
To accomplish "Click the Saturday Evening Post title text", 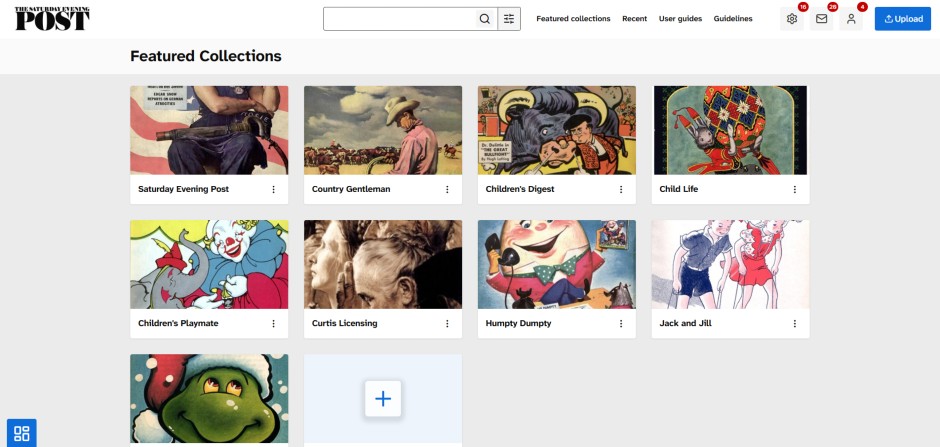I will (x=183, y=189).
